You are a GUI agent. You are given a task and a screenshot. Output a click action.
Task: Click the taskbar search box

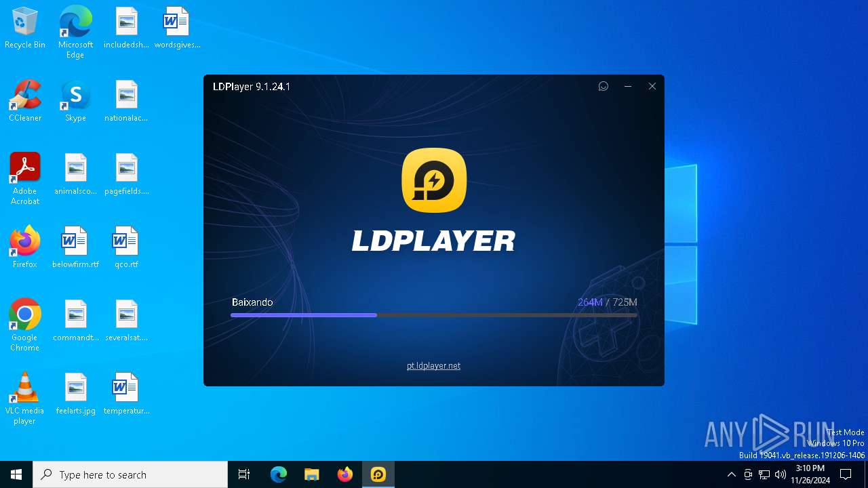(x=130, y=474)
